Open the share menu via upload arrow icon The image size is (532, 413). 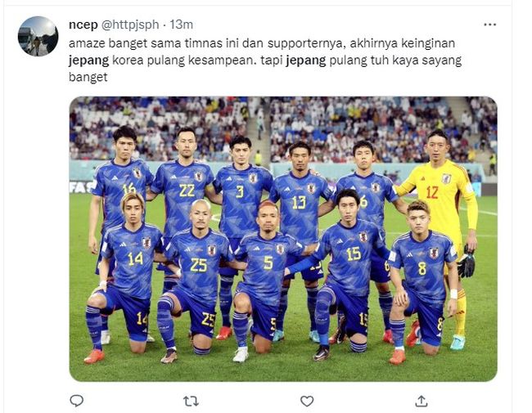(421, 401)
